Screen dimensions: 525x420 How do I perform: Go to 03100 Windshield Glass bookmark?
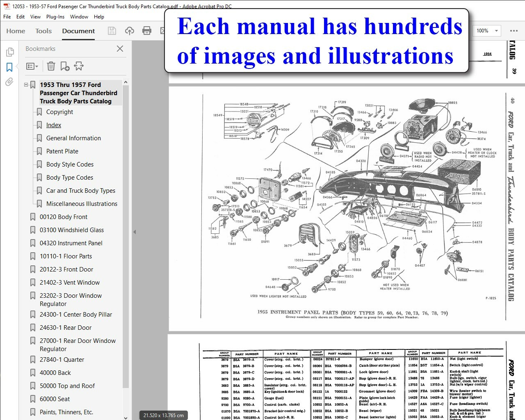pos(72,230)
